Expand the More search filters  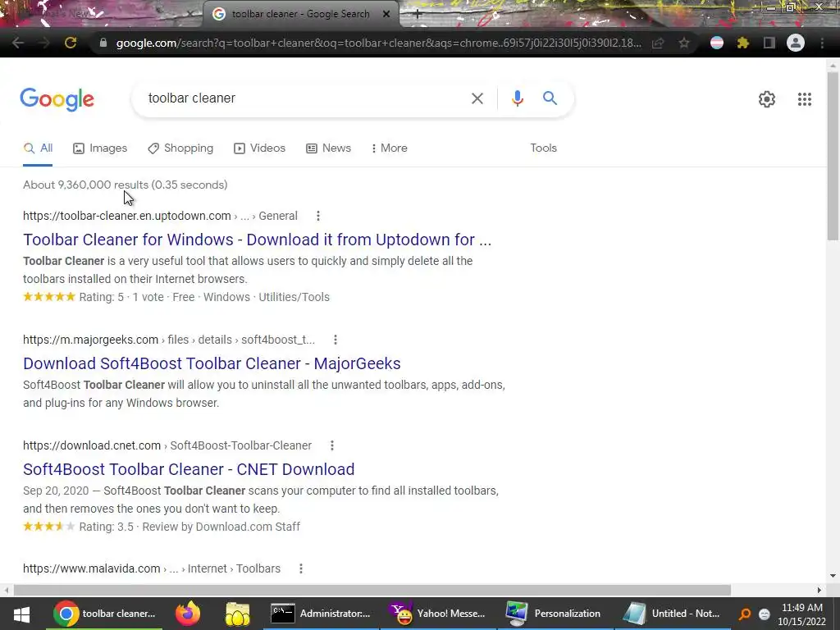click(390, 148)
